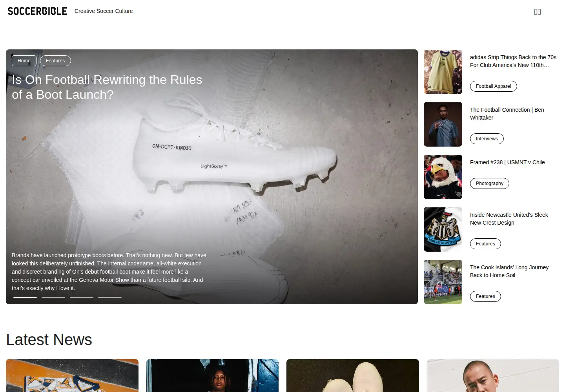The width and height of the screenshot is (565, 392).
Task: Open the On Football boot launch headline
Action: [x=107, y=87]
